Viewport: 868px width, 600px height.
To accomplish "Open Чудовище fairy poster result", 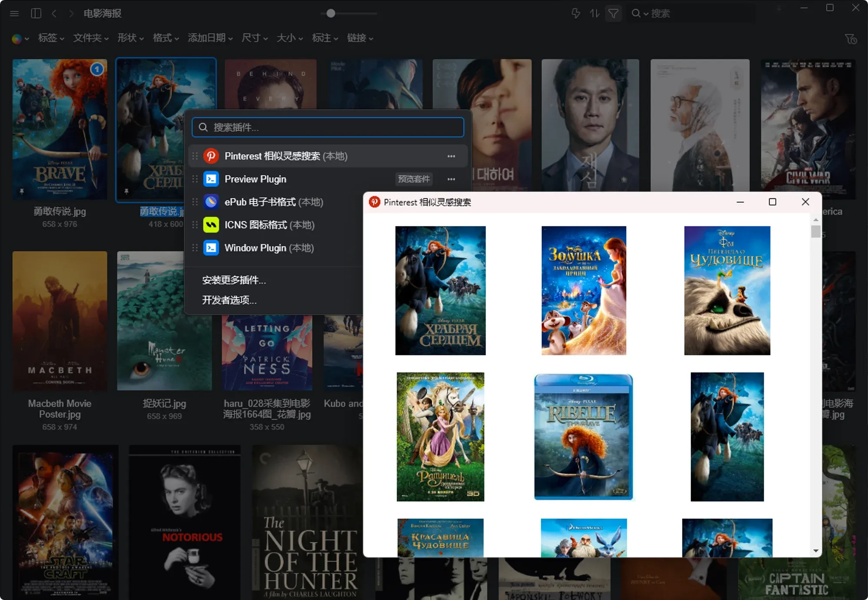I will [727, 290].
